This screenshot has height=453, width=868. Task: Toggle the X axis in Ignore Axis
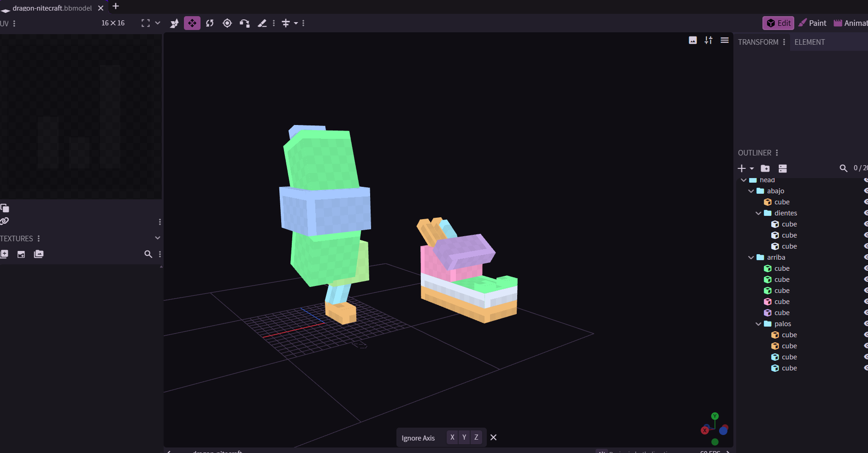click(x=452, y=437)
